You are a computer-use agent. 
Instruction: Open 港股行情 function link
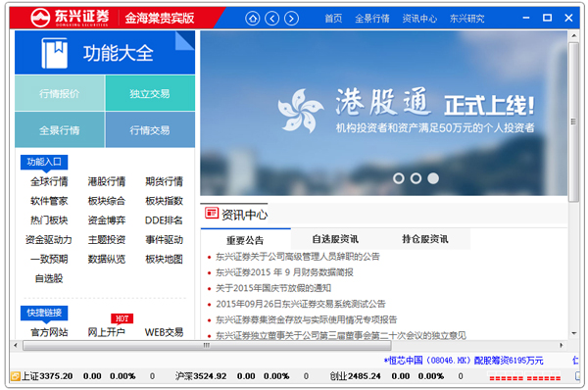[x=107, y=181]
